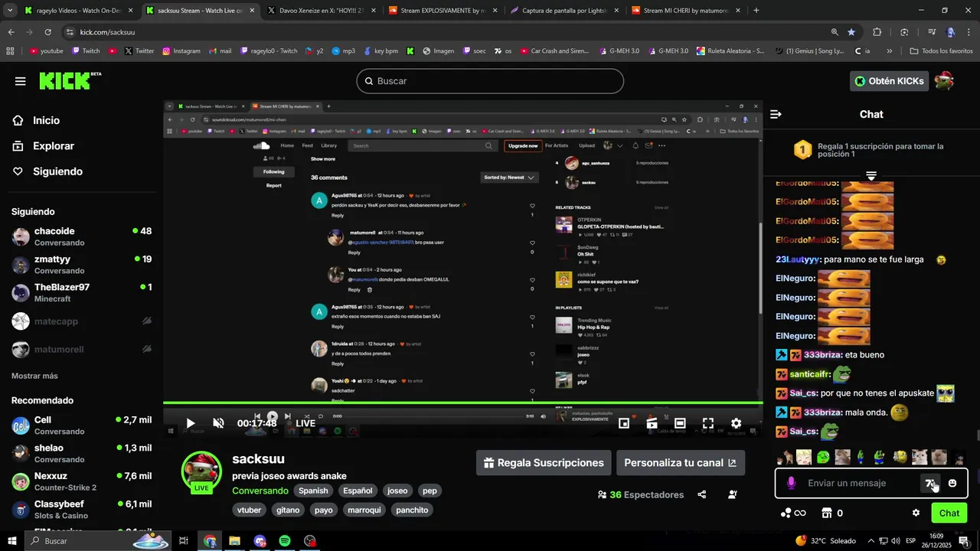The width and height of the screenshot is (980, 551).
Task: Expand the gift leaderboard chevron
Action: [x=871, y=176]
